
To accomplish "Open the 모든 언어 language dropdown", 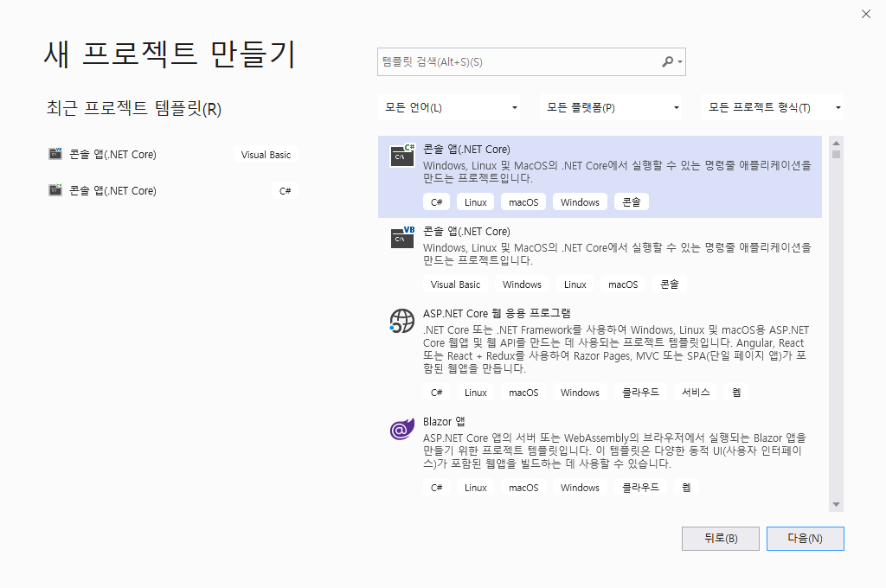I will click(x=449, y=107).
